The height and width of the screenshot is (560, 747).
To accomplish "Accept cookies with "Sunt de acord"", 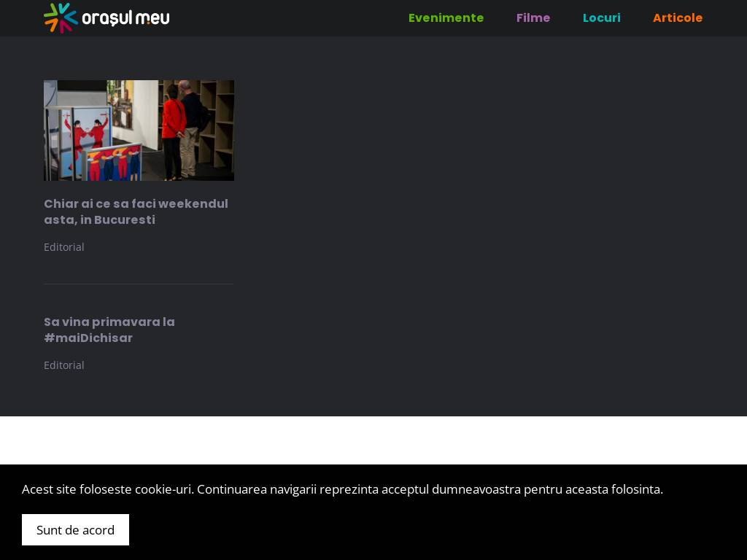I will [x=75, y=529].
